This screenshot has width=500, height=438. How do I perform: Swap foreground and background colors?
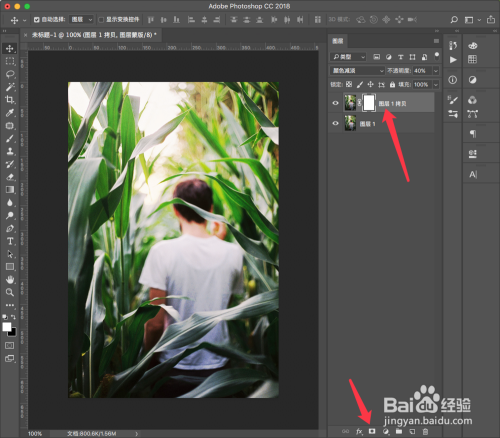13,317
